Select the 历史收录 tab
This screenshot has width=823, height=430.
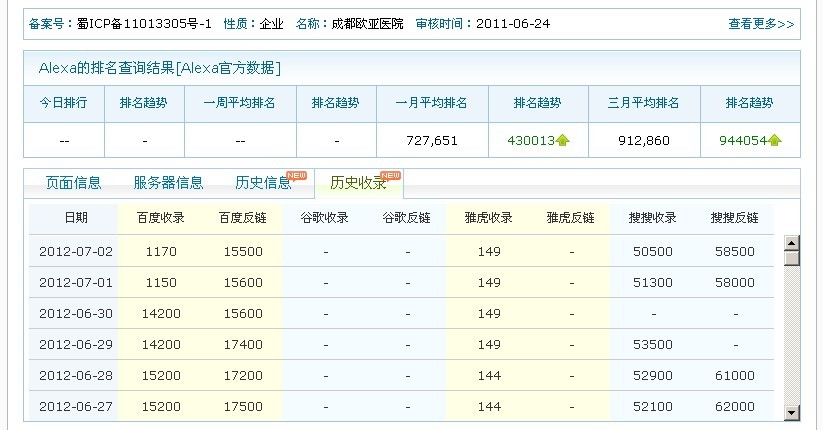[358, 183]
